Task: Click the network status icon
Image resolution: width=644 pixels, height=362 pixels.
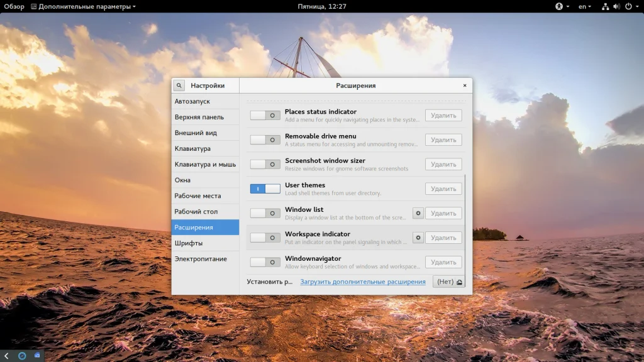Action: (605, 6)
